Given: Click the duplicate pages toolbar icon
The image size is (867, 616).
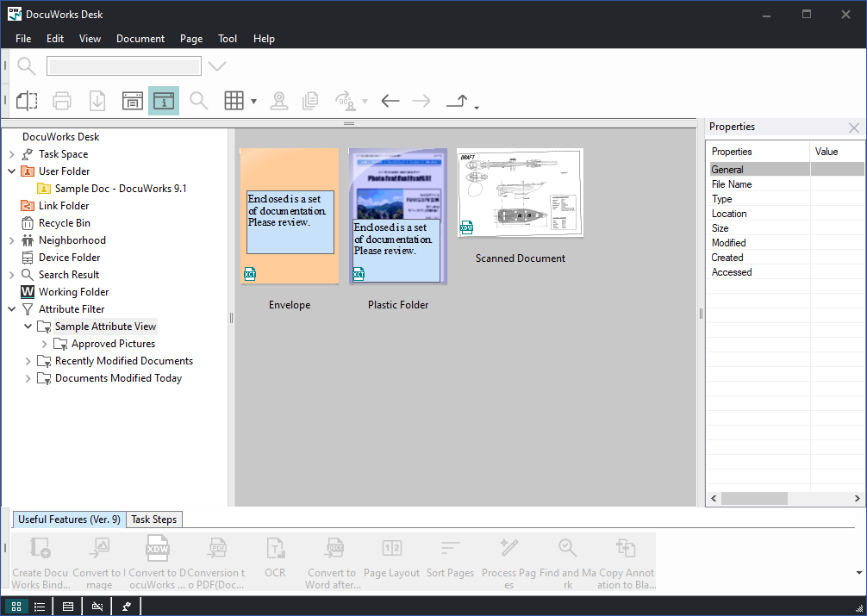Looking at the screenshot, I should [310, 101].
